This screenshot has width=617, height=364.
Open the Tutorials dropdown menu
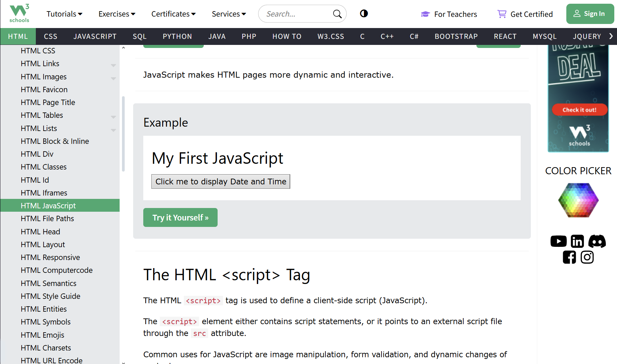[64, 14]
